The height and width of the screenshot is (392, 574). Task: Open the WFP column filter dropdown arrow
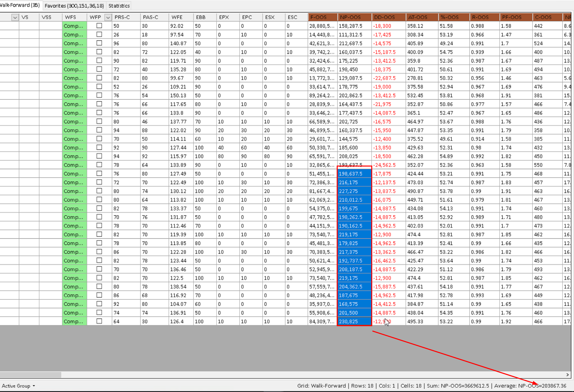point(108,17)
